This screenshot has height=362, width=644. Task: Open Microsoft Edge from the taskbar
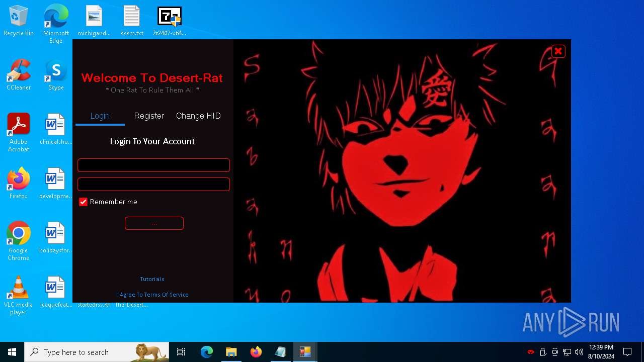[207, 352]
